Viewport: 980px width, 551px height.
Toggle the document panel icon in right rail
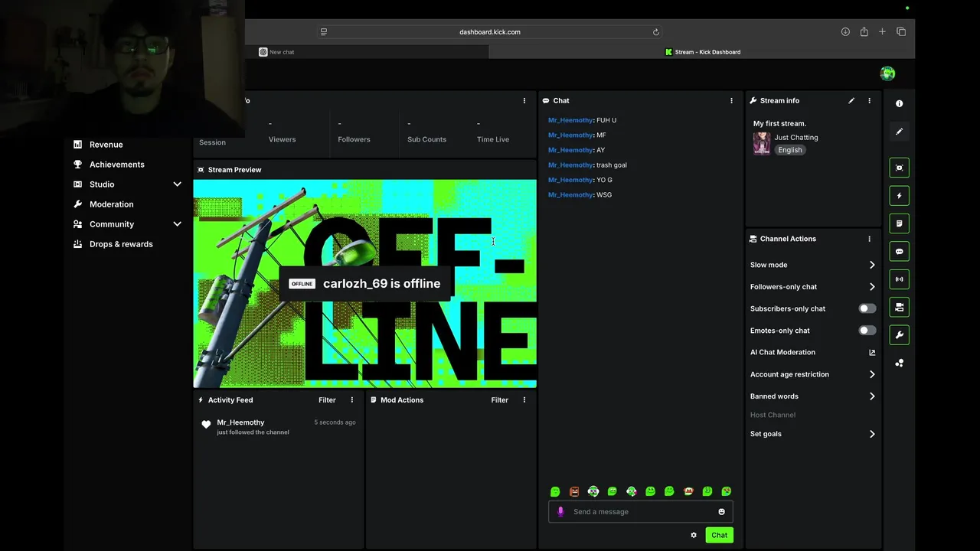(900, 223)
